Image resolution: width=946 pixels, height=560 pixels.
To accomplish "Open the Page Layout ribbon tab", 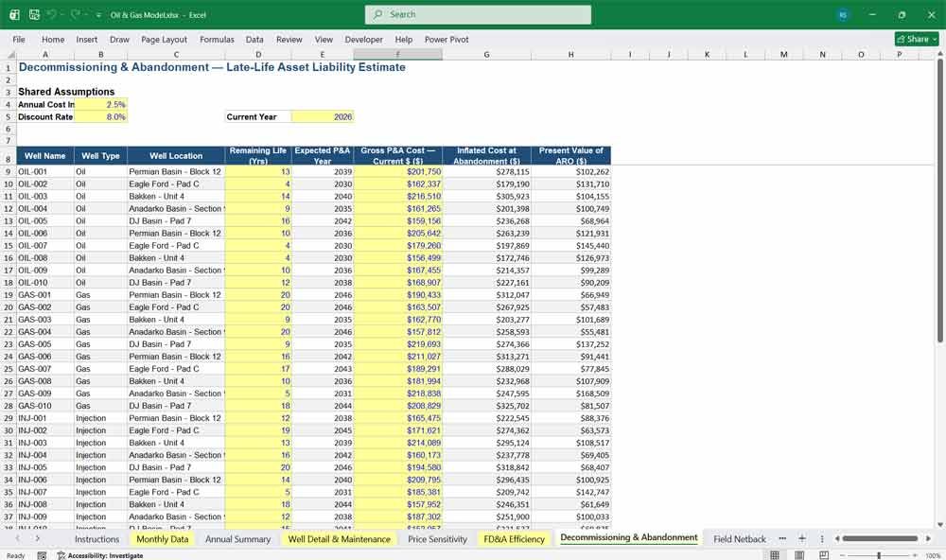I will 164,39.
